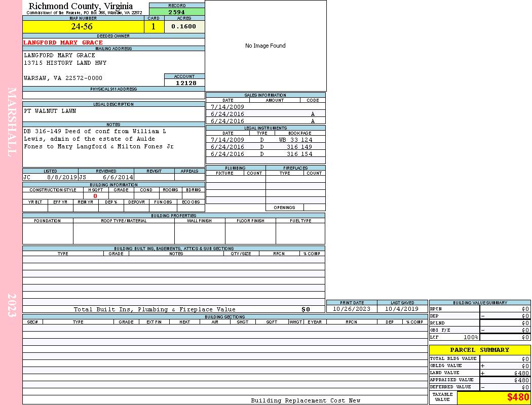This screenshot has width=532, height=405.
Task: Click the 316 154 legal instrument entry
Action: point(299,154)
